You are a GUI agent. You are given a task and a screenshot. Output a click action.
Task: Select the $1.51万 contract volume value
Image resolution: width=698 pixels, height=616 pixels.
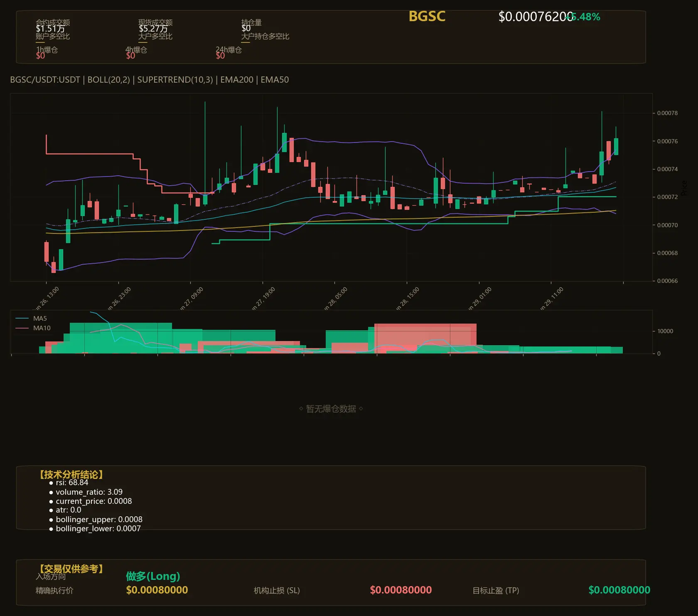coord(50,29)
